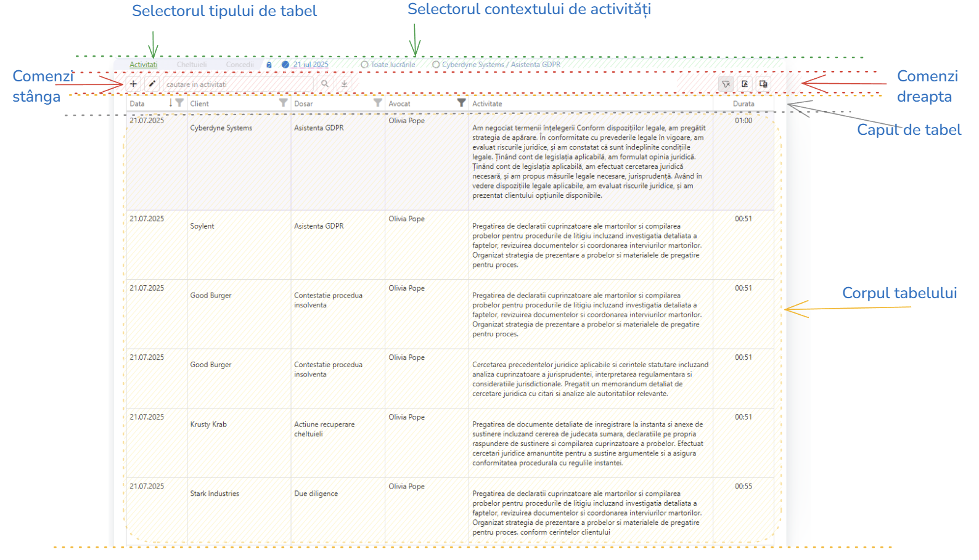Select Cyberdyne Systems / Asistenta GDPR radio option

tap(436, 65)
